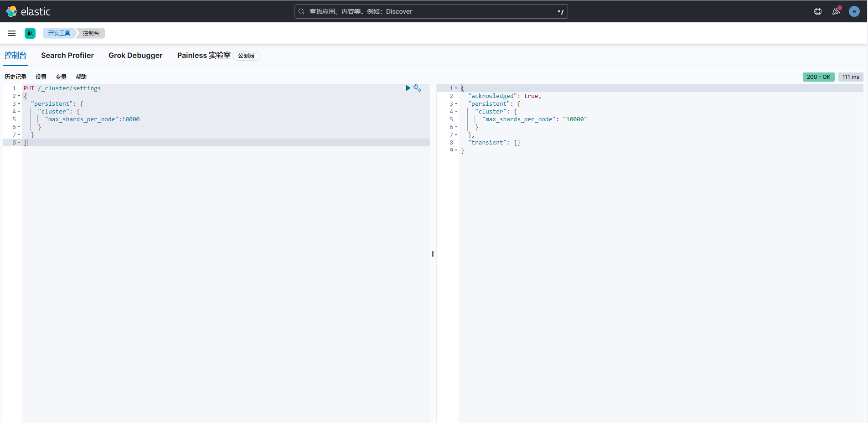Click "acknowledged": true in the response
The image size is (868, 423).
(x=504, y=96)
